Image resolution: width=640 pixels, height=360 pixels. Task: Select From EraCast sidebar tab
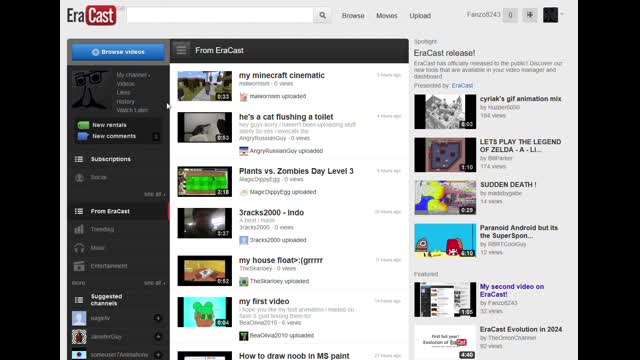click(118, 211)
